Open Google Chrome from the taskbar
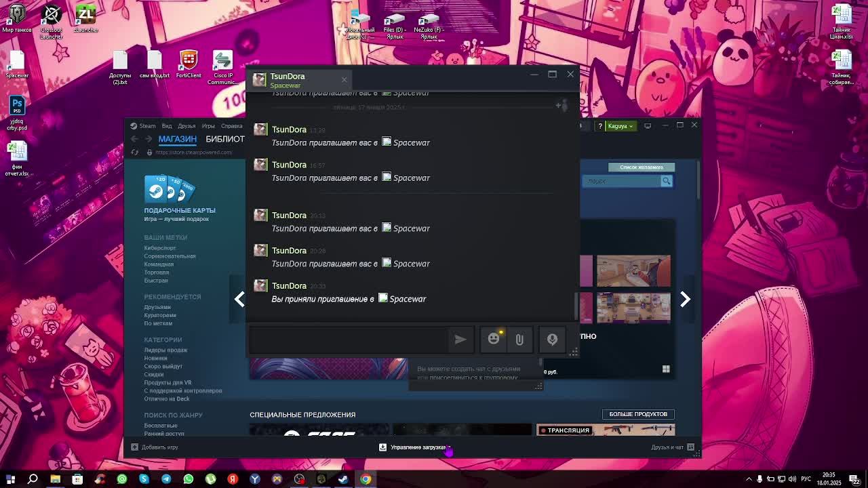This screenshot has width=868, height=488. pyautogui.click(x=366, y=479)
